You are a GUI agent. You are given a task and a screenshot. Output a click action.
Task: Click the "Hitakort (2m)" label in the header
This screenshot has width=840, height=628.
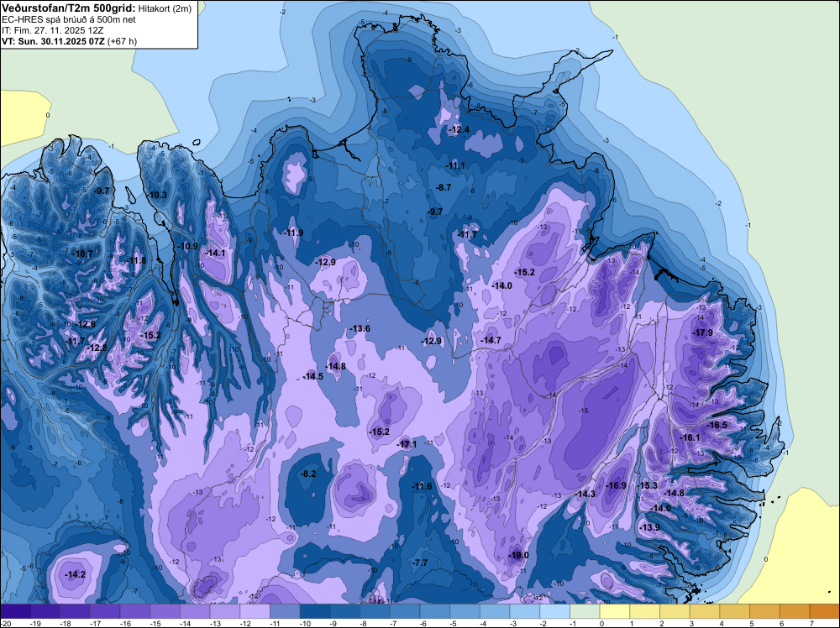pyautogui.click(x=165, y=8)
